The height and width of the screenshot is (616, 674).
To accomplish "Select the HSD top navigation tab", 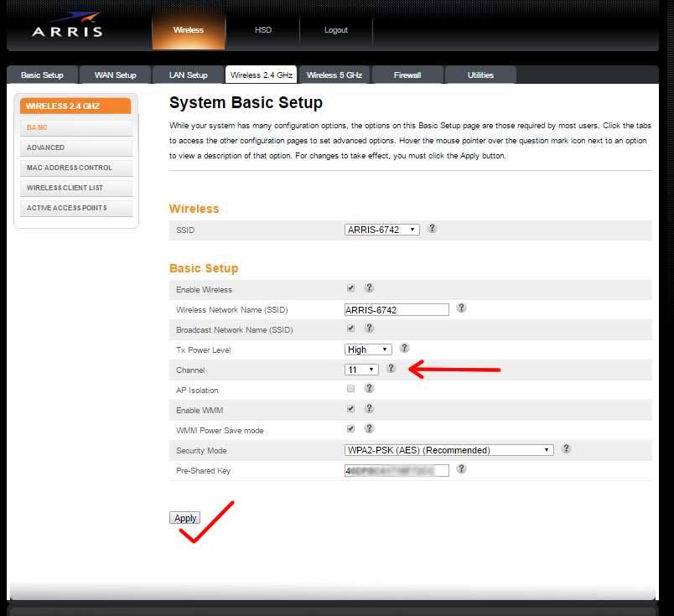I will point(262,30).
